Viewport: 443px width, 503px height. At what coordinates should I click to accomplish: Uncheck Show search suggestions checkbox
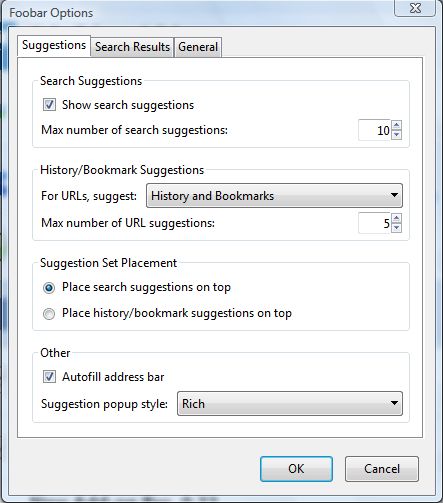(49, 105)
